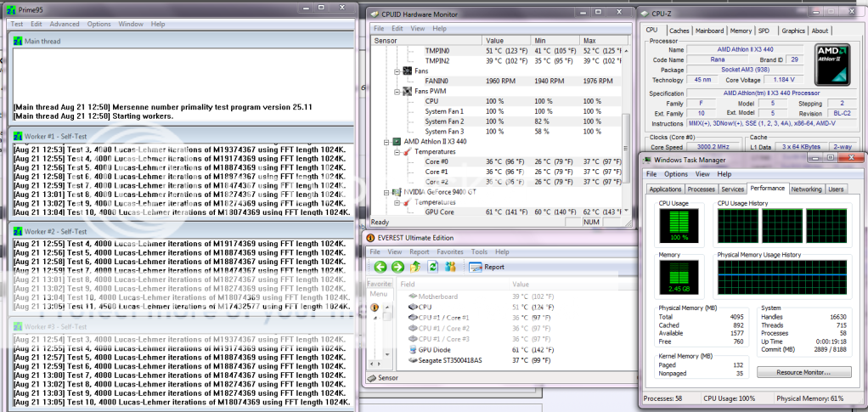The height and width of the screenshot is (412, 868).
Task: Click the CPU-Z title bar icon
Action: coord(646,14)
